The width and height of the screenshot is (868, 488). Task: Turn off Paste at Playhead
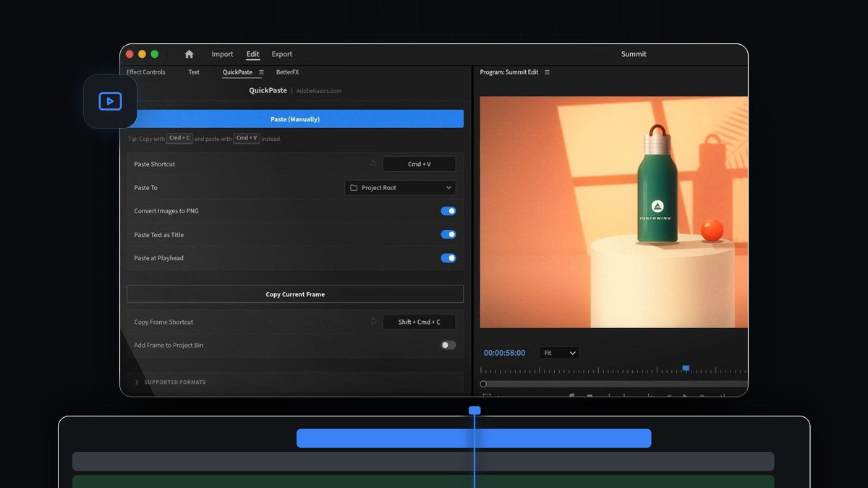[x=448, y=258]
